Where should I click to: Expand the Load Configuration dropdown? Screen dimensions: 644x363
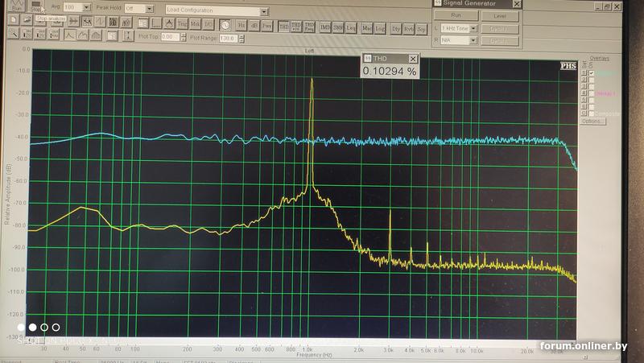(x=264, y=11)
